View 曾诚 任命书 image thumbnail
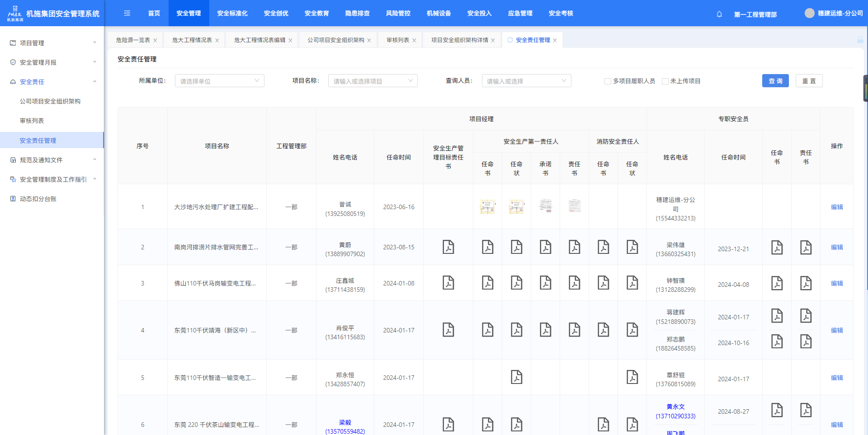Viewport: 868px width, 435px height. [x=487, y=207]
